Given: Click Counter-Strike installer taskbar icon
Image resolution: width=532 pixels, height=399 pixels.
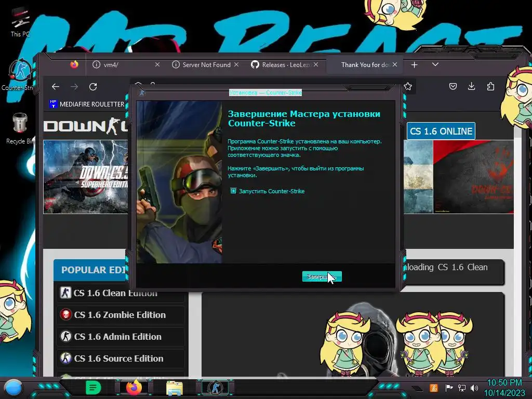Looking at the screenshot, I should (x=215, y=388).
